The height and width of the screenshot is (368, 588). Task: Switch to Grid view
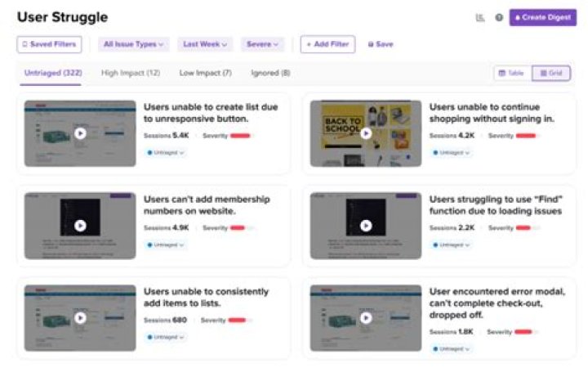coord(551,73)
